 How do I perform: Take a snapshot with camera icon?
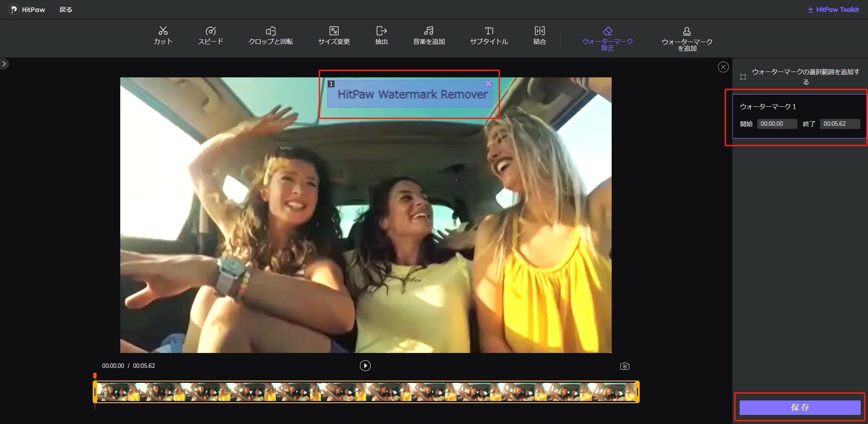(625, 366)
